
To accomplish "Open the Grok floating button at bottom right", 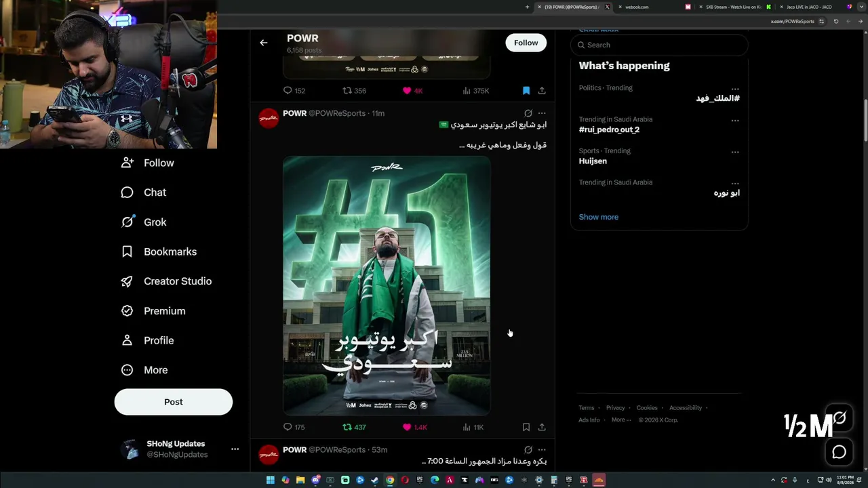I will click(840, 419).
